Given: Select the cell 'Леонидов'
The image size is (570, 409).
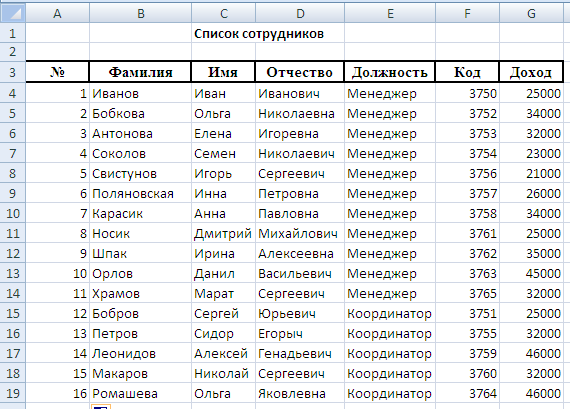Looking at the screenshot, I should (x=140, y=353).
